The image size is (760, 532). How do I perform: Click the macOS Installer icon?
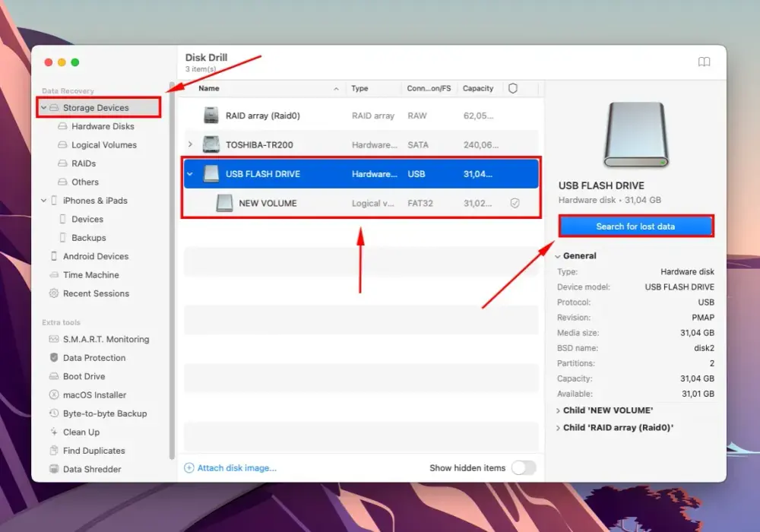click(x=54, y=394)
